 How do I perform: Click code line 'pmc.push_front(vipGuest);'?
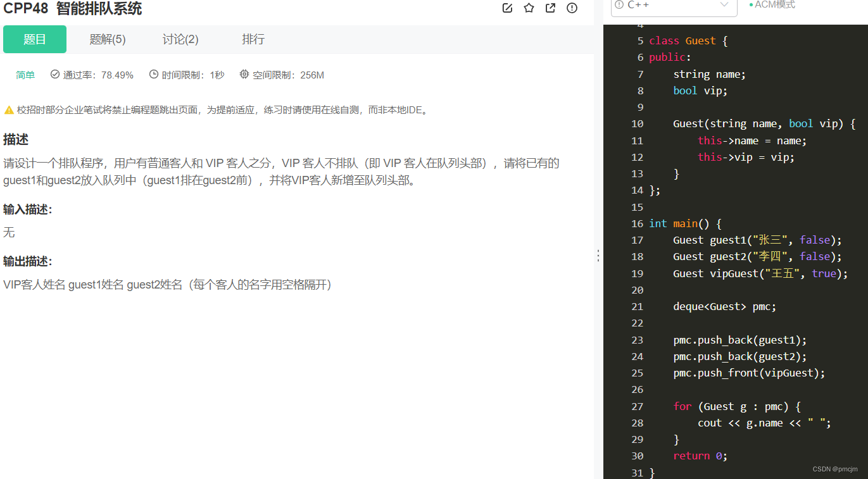[749, 373]
